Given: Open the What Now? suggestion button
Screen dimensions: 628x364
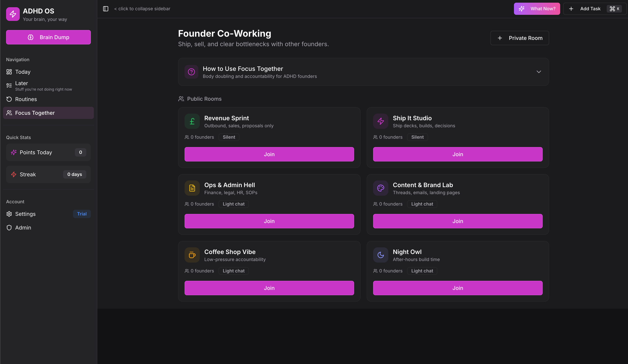Looking at the screenshot, I should point(537,9).
